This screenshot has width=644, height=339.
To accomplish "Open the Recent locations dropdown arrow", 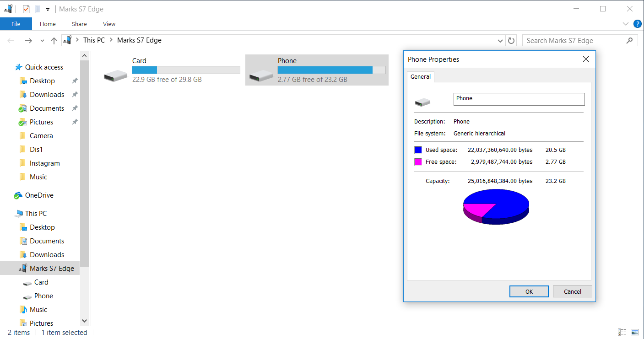I will (x=42, y=41).
